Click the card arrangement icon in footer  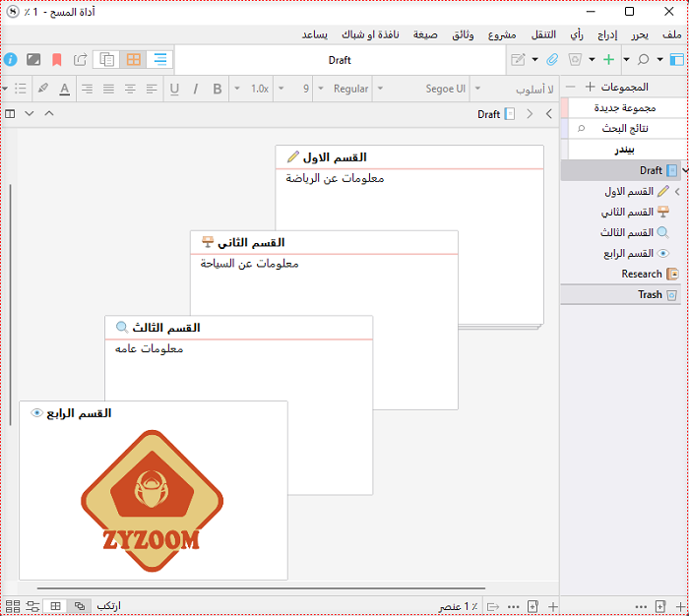[12, 606]
